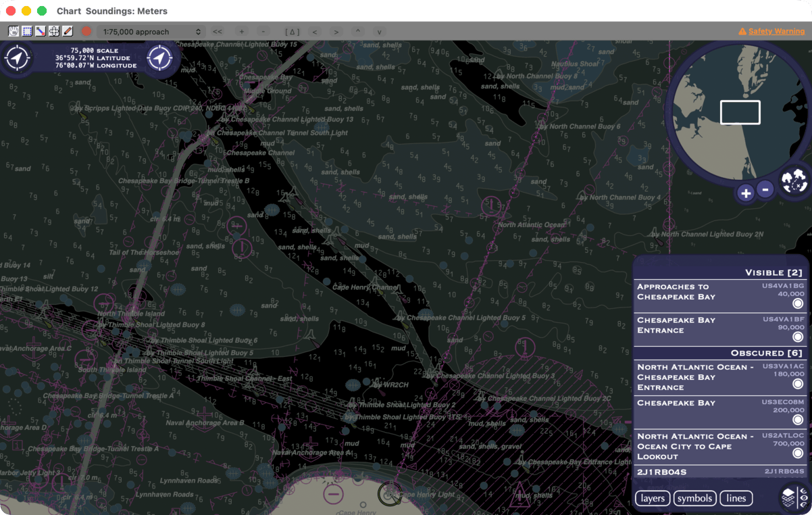The width and height of the screenshot is (812, 515).
Task: Toggle the US4VA1BG chart radio button
Action: [x=798, y=303]
